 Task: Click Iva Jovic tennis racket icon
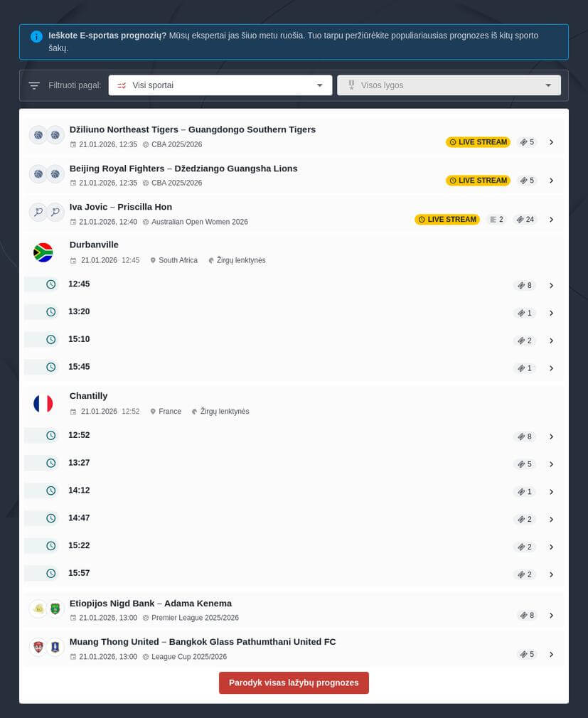coord(38,212)
